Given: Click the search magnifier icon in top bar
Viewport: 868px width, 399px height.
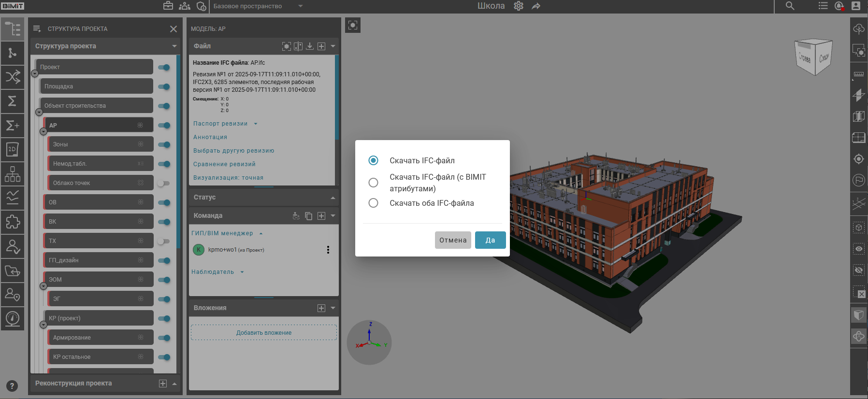Looking at the screenshot, I should (x=790, y=6).
